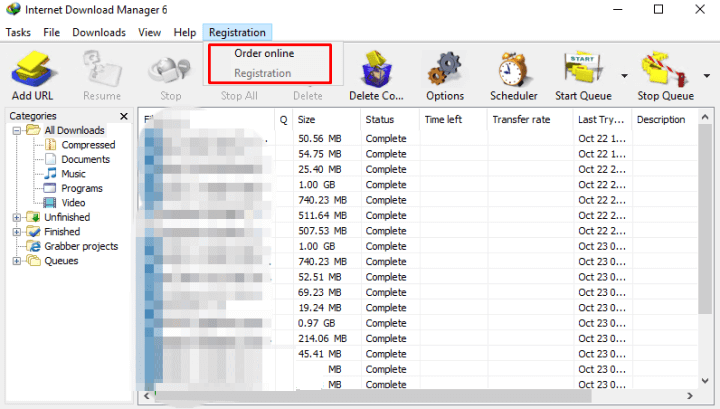Click horizontal scrollbar right arrow
The width and height of the screenshot is (720, 409).
pos(690,396)
